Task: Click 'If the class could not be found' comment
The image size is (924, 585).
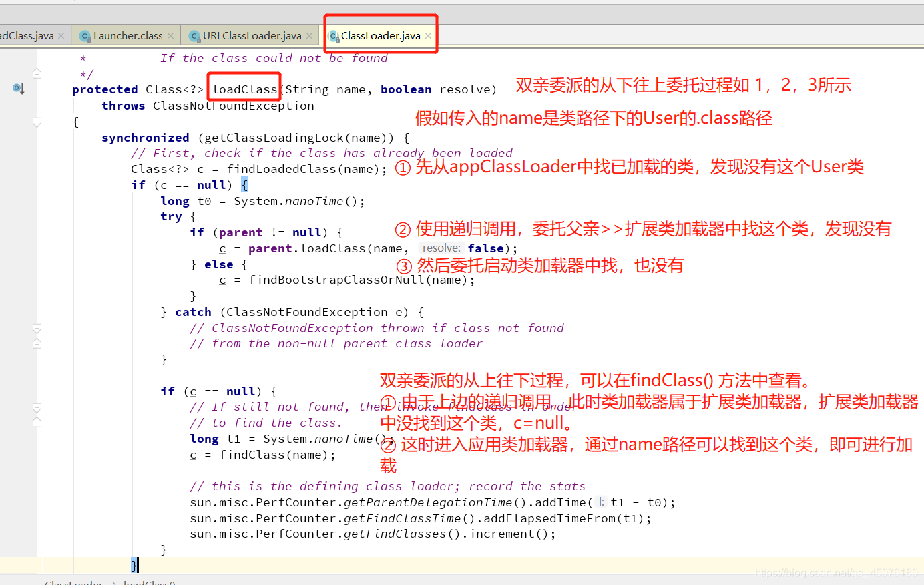Action: 274,58
